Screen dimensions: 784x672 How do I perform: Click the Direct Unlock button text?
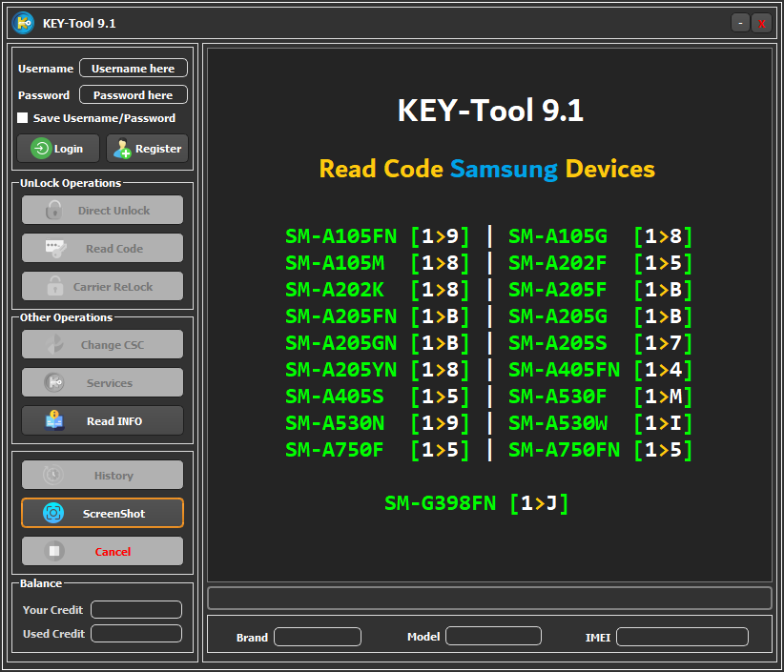(x=114, y=211)
